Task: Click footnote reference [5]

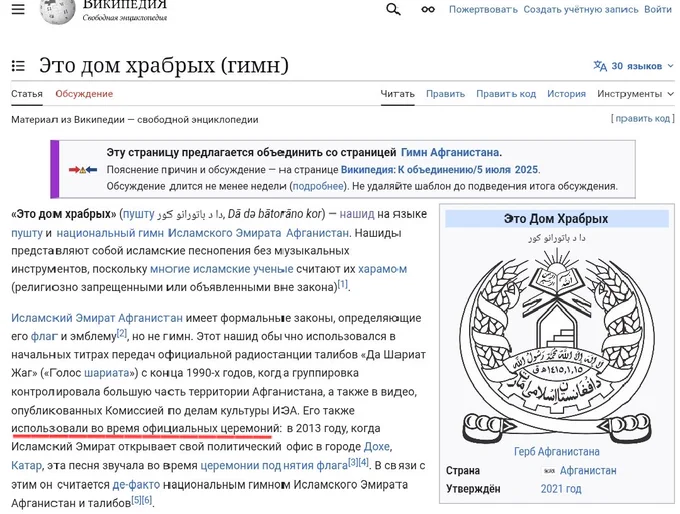Action: pos(136,500)
